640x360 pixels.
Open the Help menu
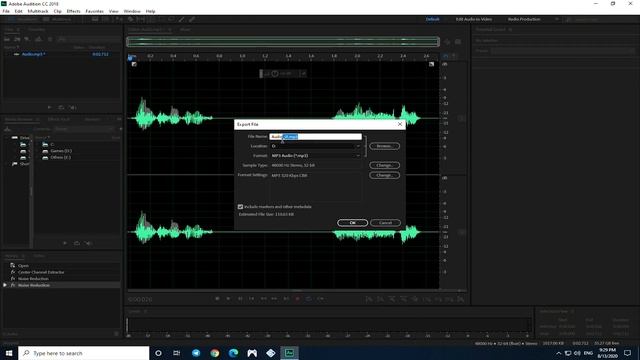pyautogui.click(x=150, y=11)
